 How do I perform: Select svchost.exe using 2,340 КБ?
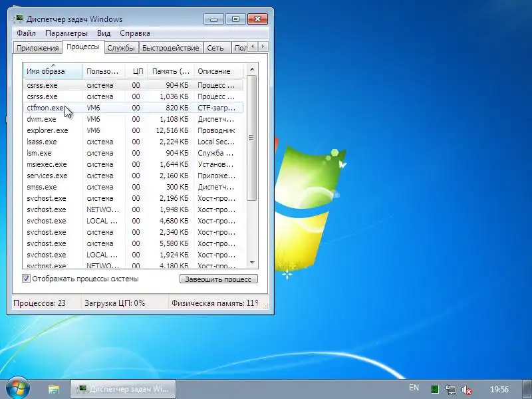click(x=133, y=232)
